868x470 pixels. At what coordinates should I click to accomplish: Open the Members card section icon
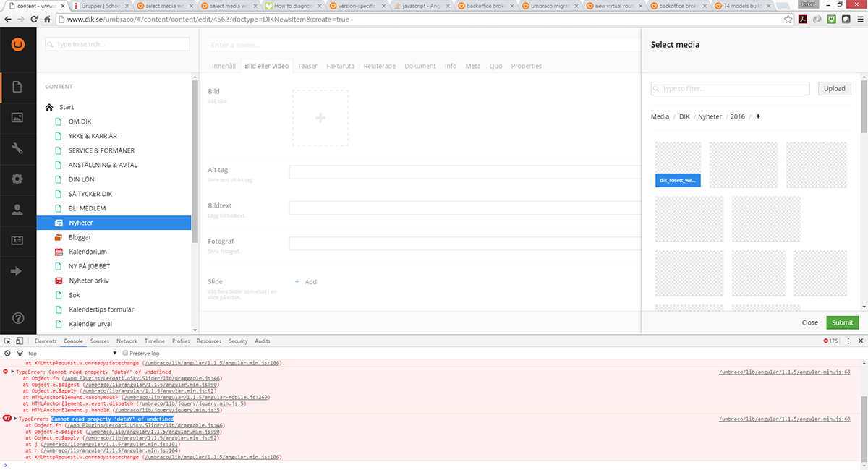(18, 240)
